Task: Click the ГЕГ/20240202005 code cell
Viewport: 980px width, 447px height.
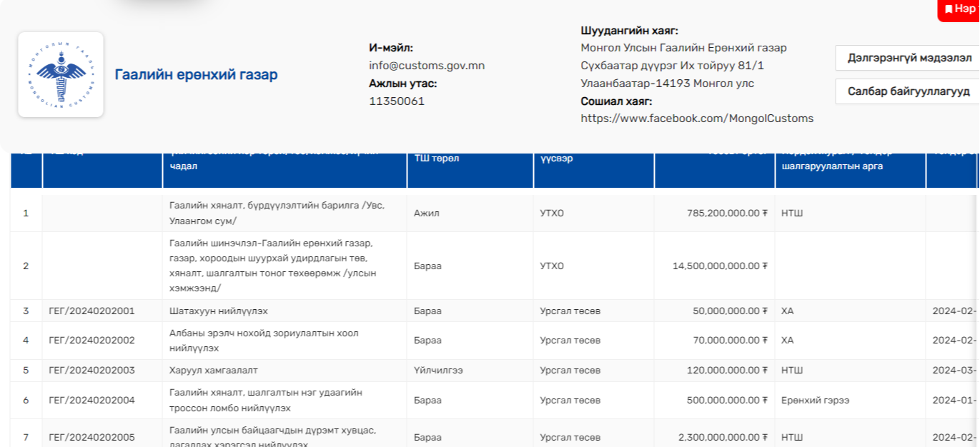Action: [91, 437]
